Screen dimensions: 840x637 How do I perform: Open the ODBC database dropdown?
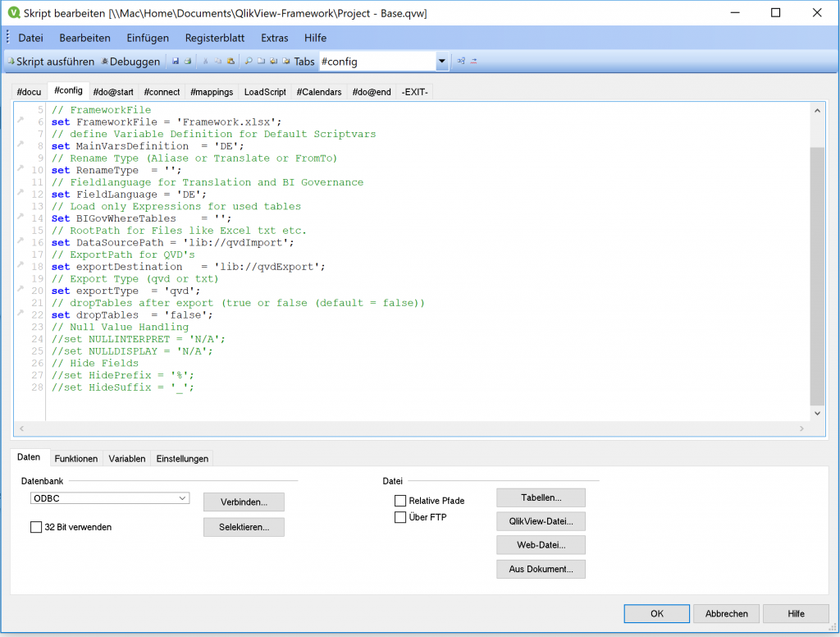pos(184,497)
